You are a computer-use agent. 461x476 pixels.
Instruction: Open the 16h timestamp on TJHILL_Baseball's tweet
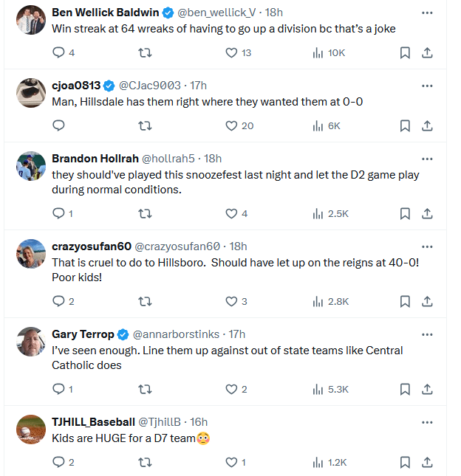199,422
